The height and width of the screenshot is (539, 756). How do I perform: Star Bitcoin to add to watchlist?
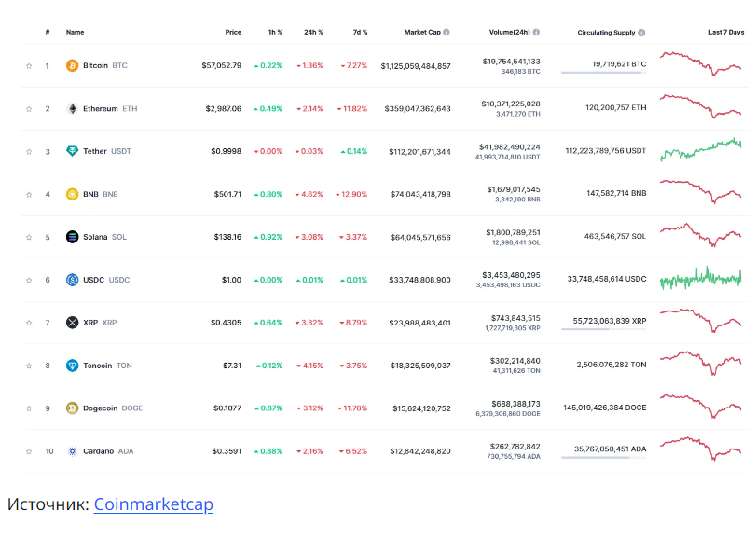[29, 66]
